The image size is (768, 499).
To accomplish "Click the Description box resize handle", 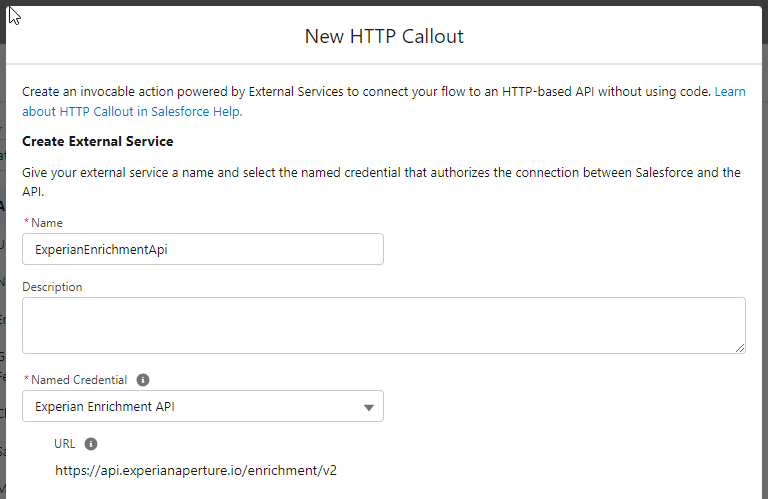I will click(740, 348).
